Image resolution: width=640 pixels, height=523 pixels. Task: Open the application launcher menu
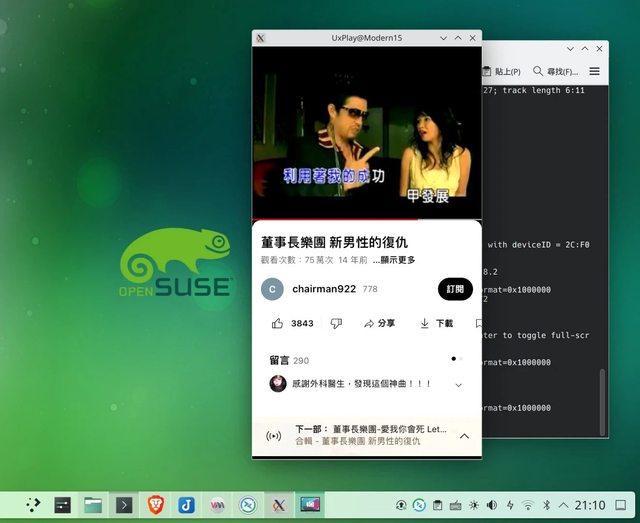[32, 505]
